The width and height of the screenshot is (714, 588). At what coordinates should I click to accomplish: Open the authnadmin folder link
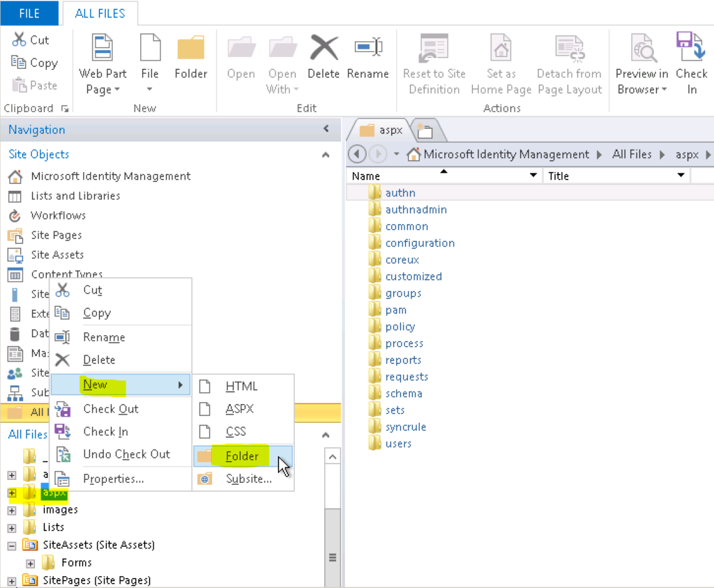tap(416, 210)
